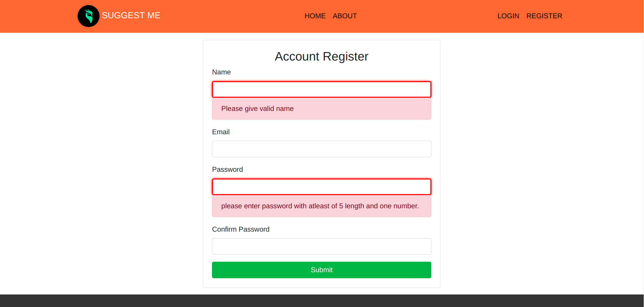Click the Confirm Password label text
Screen dimensions: 644x307
pos(241,229)
